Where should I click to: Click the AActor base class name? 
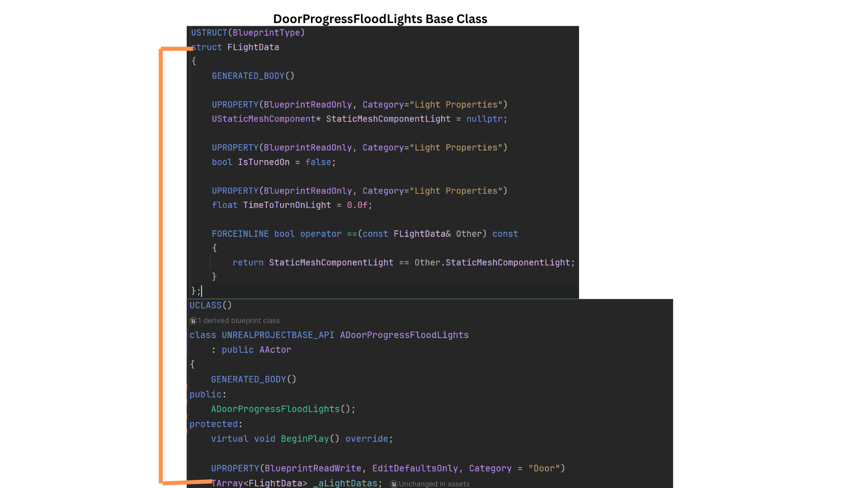pos(275,350)
